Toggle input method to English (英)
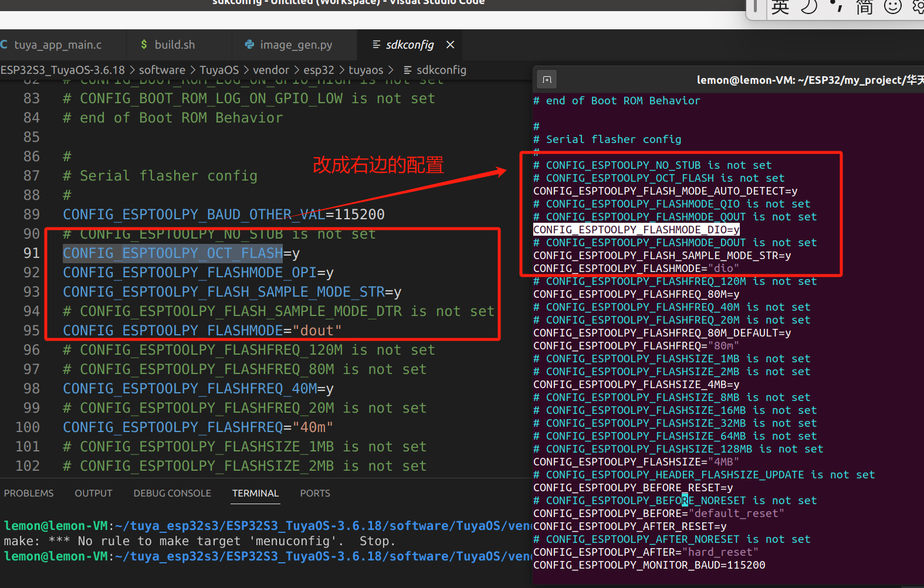This screenshot has width=924, height=588. (x=780, y=7)
